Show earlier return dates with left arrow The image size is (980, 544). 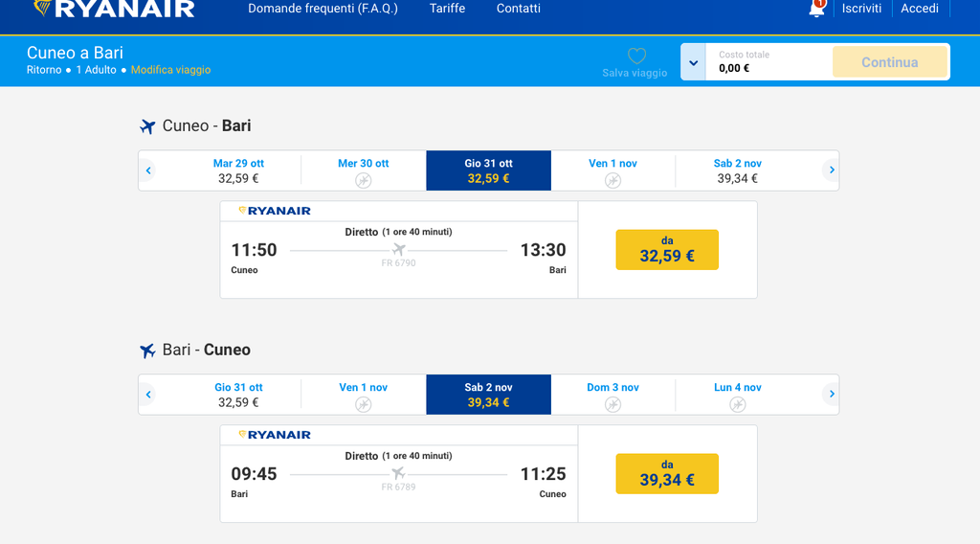click(x=148, y=395)
